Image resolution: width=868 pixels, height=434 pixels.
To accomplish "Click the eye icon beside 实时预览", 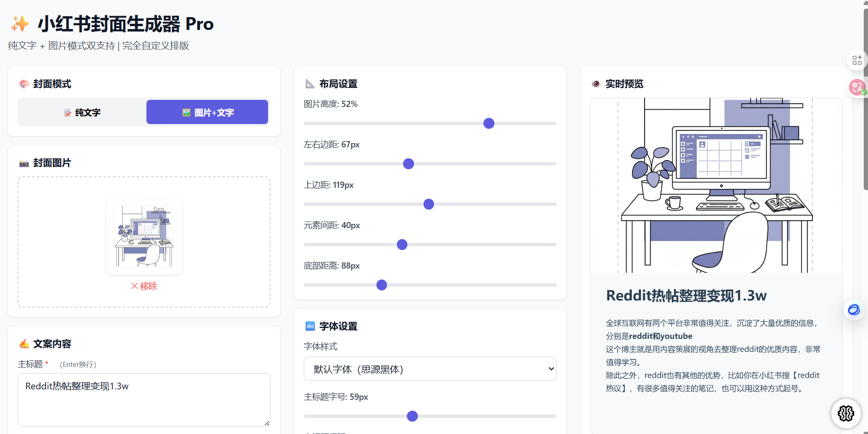I will click(596, 84).
